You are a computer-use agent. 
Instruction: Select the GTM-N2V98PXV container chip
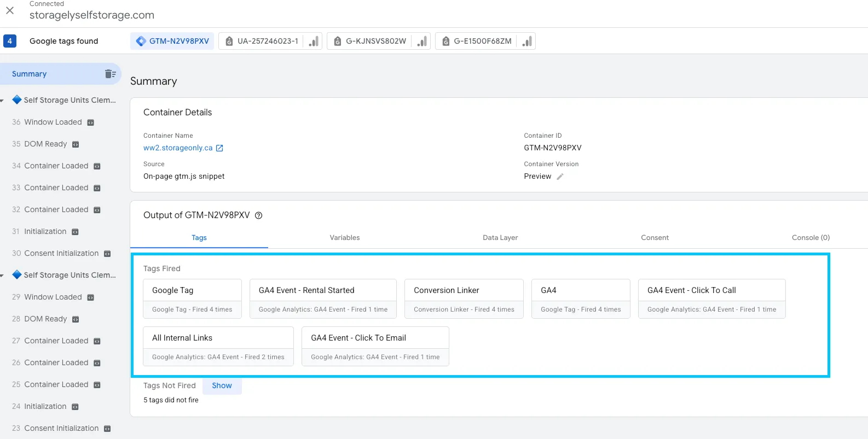click(x=172, y=41)
